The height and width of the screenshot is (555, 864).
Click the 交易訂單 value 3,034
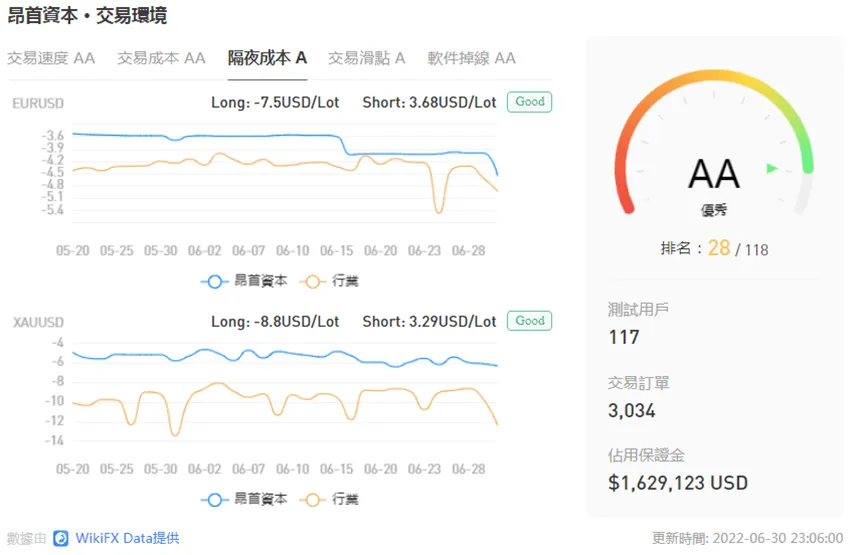[631, 411]
